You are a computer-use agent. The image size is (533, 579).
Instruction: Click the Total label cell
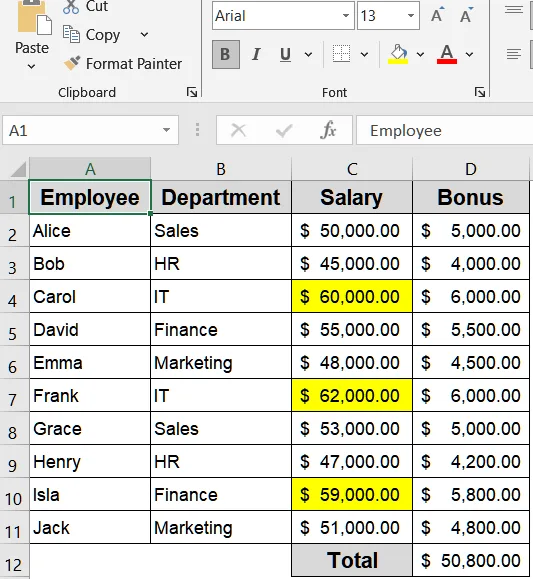(352, 560)
